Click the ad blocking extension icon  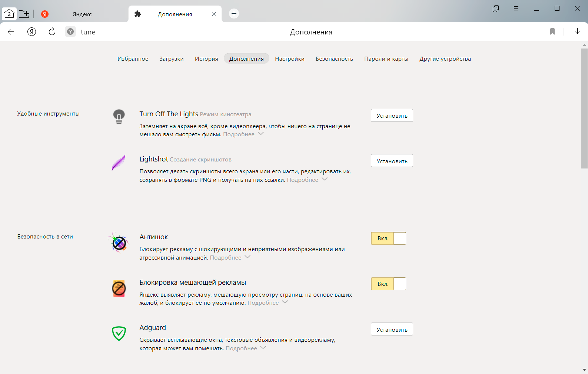(119, 288)
